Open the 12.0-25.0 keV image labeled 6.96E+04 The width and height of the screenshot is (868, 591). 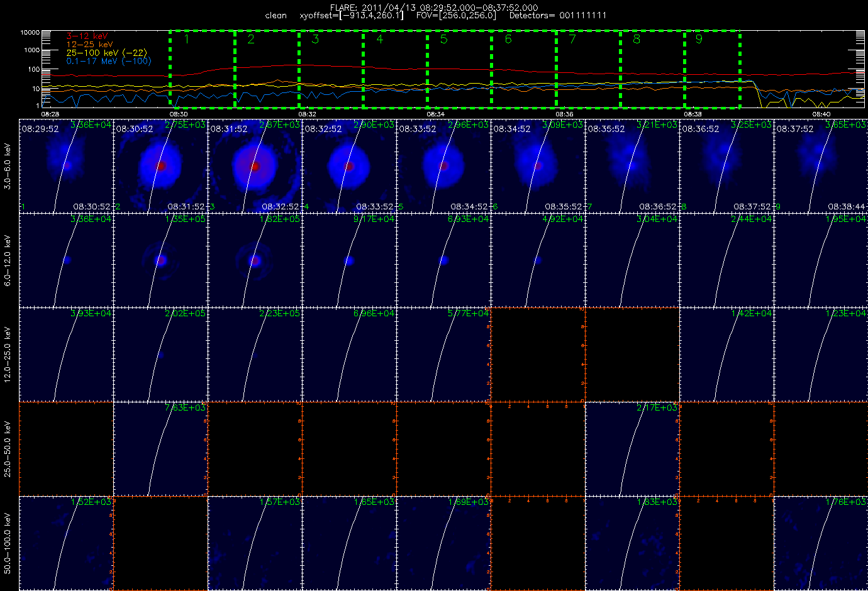(x=349, y=355)
